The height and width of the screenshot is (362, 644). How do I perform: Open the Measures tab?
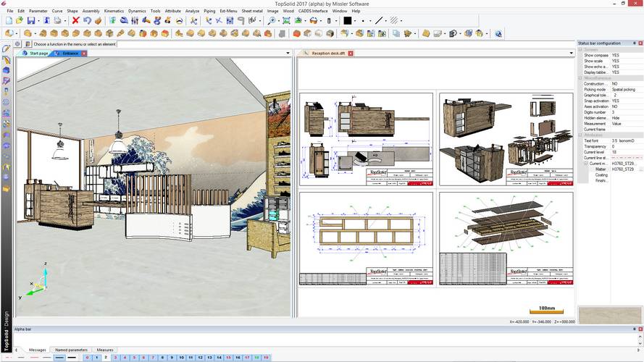pos(104,350)
